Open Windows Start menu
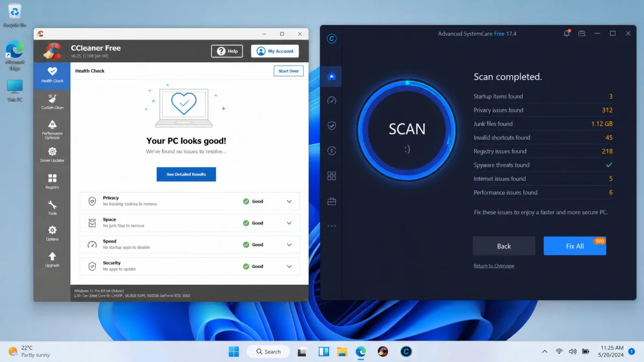644x362 pixels. [x=233, y=351]
